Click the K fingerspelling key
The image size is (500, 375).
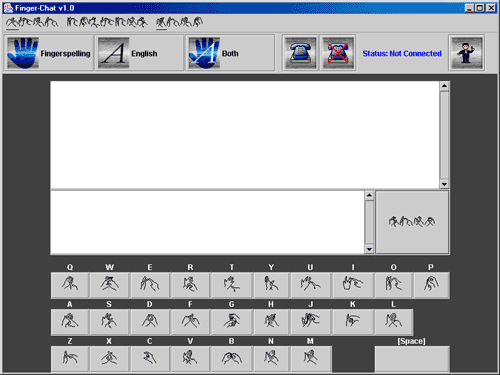[353, 322]
